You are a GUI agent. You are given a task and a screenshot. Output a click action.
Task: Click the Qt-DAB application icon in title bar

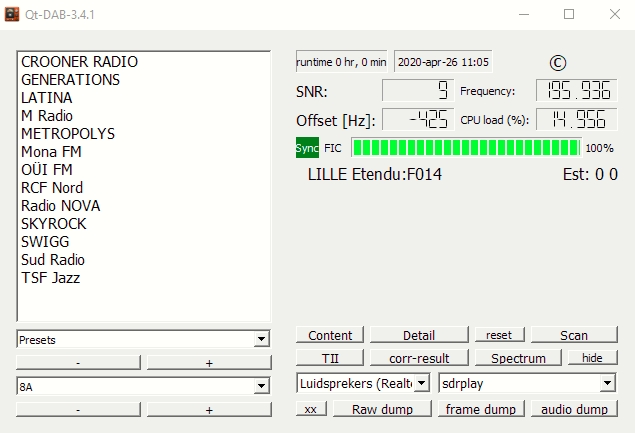(12, 14)
